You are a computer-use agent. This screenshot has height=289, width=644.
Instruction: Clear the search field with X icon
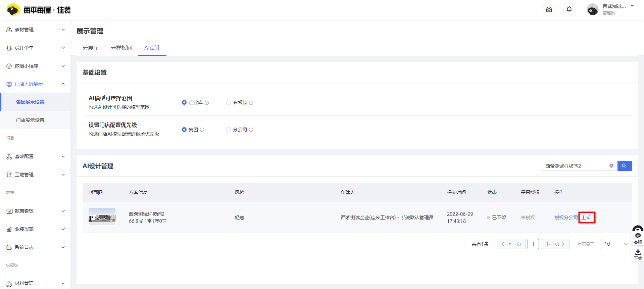click(611, 166)
